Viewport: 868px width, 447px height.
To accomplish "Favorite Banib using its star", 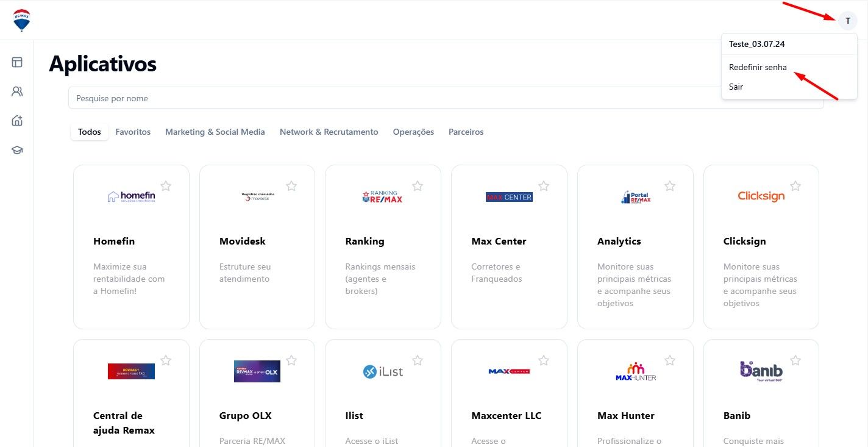I will tap(795, 360).
